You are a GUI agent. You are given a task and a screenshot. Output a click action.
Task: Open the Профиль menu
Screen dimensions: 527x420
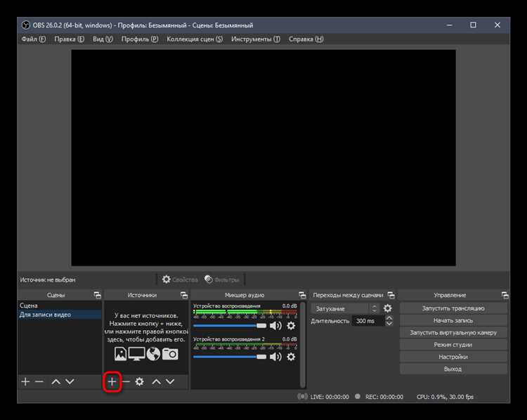(140, 39)
